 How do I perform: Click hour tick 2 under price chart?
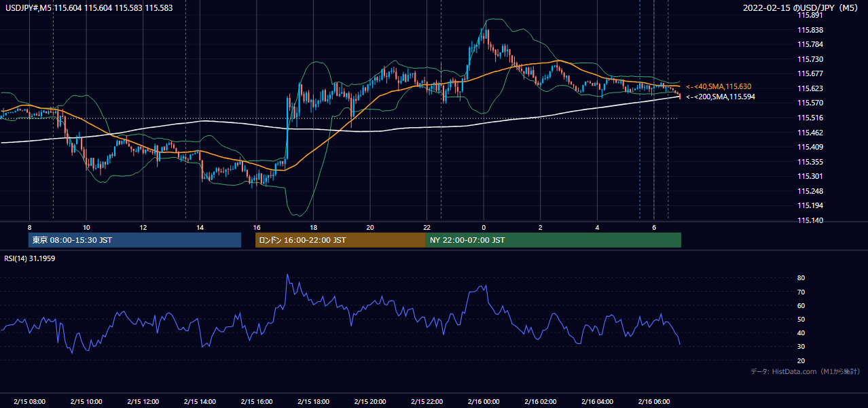point(540,227)
